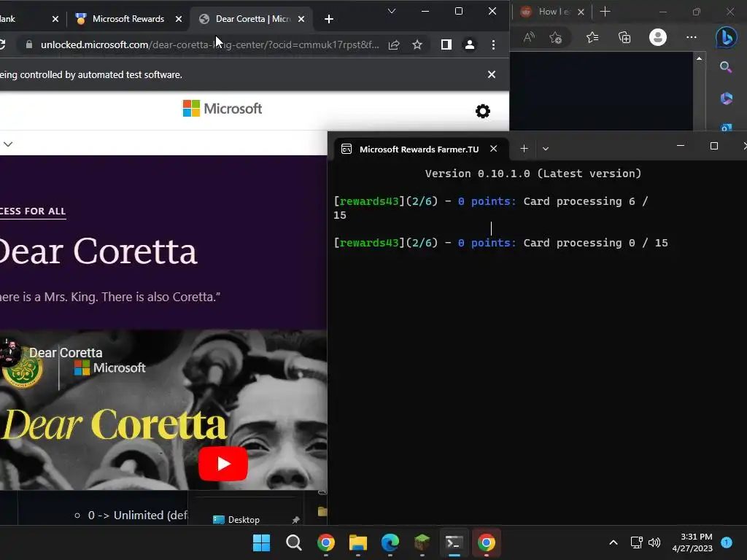Open network status tray icon
The height and width of the screenshot is (560, 747).
[x=636, y=542]
